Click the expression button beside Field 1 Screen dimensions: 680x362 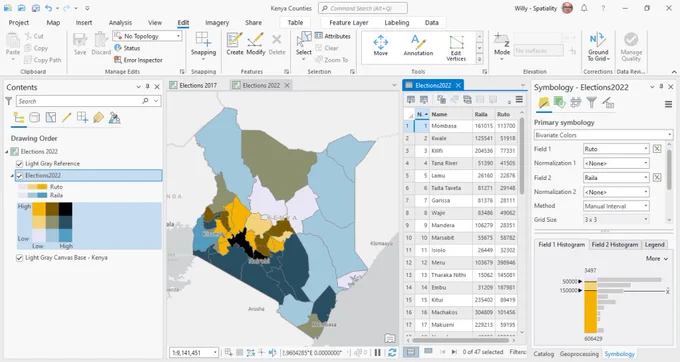(x=657, y=149)
